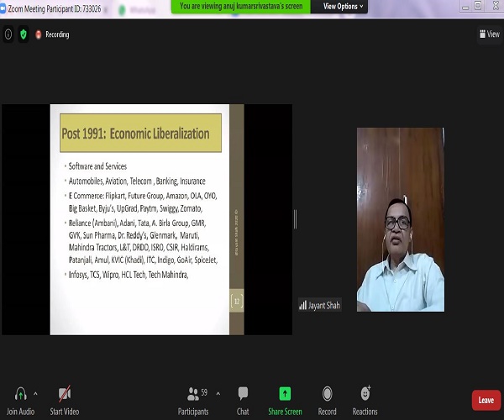The height and width of the screenshot is (420, 504).
Task: Open the meeting information icon
Action: [x=8, y=34]
